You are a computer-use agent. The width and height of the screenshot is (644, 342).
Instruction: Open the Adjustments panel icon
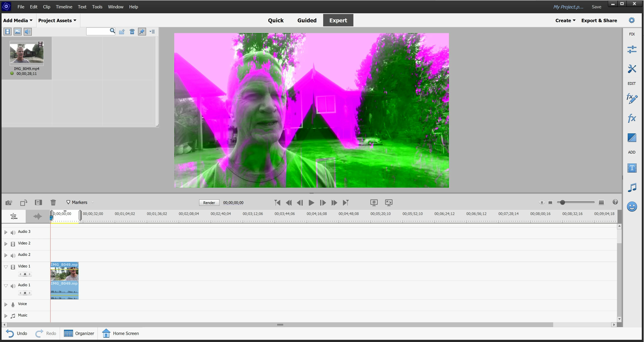632,49
